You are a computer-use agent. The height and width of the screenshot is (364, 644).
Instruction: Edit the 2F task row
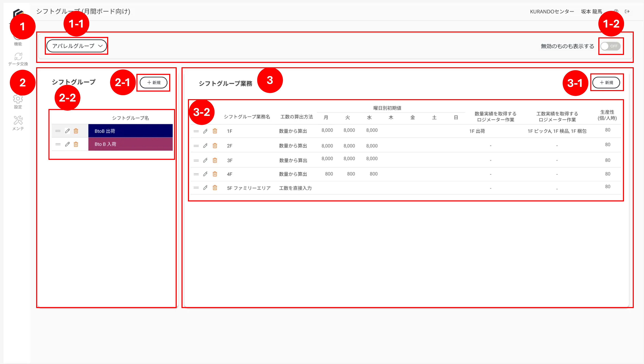205,146
